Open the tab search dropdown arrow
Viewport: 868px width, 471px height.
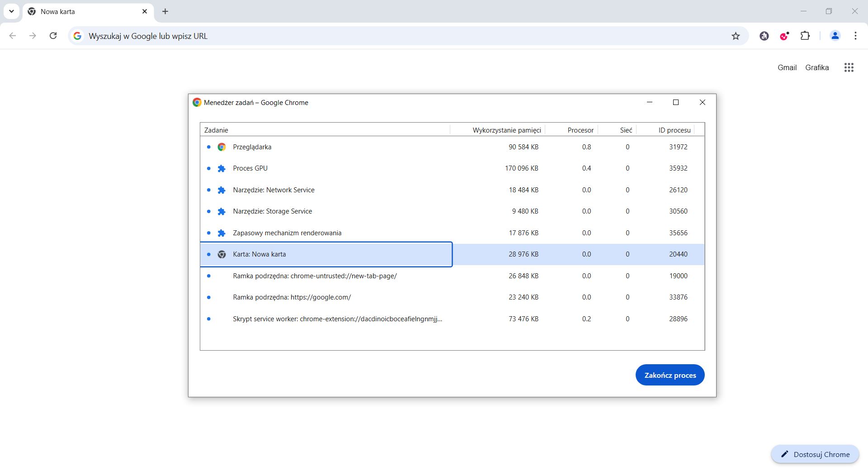(x=11, y=11)
